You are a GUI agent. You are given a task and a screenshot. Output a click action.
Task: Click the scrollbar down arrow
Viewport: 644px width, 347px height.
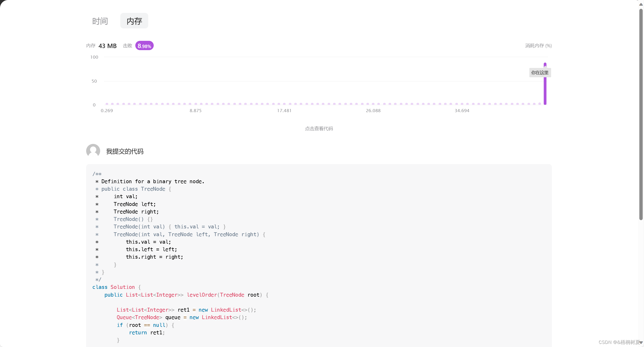pyautogui.click(x=641, y=342)
